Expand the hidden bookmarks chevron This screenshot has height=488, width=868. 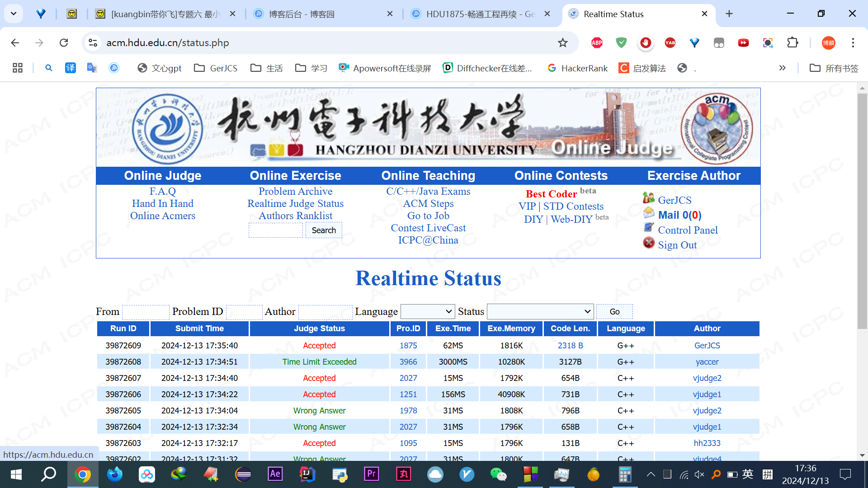782,68
